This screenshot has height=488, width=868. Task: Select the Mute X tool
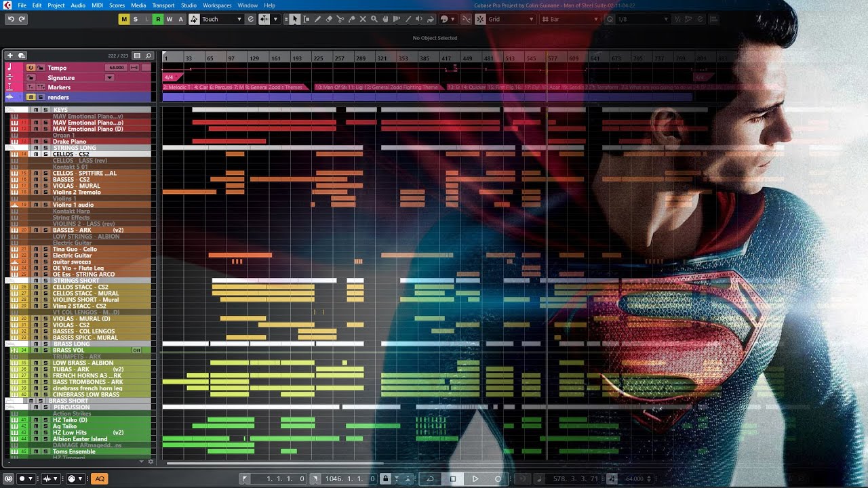tap(363, 19)
